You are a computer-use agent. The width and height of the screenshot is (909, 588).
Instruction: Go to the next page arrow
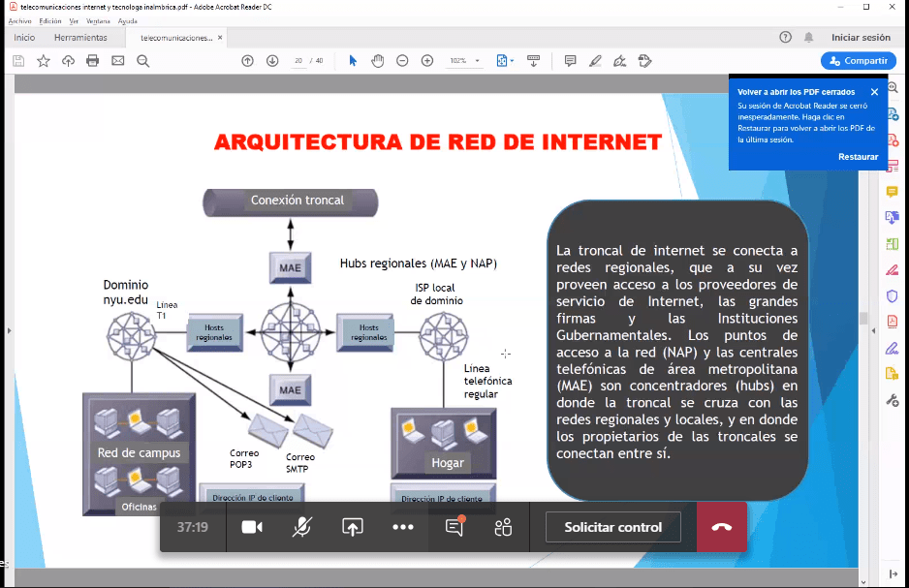pyautogui.click(x=272, y=61)
